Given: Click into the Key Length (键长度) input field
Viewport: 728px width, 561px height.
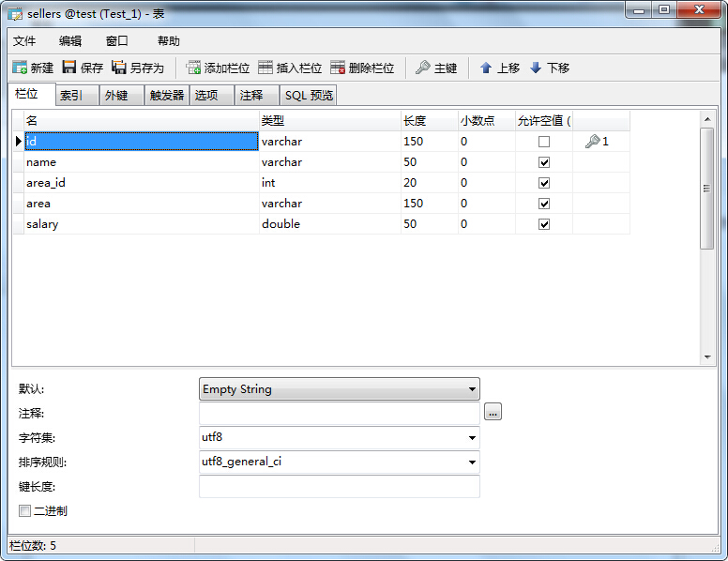Looking at the screenshot, I should [339, 487].
